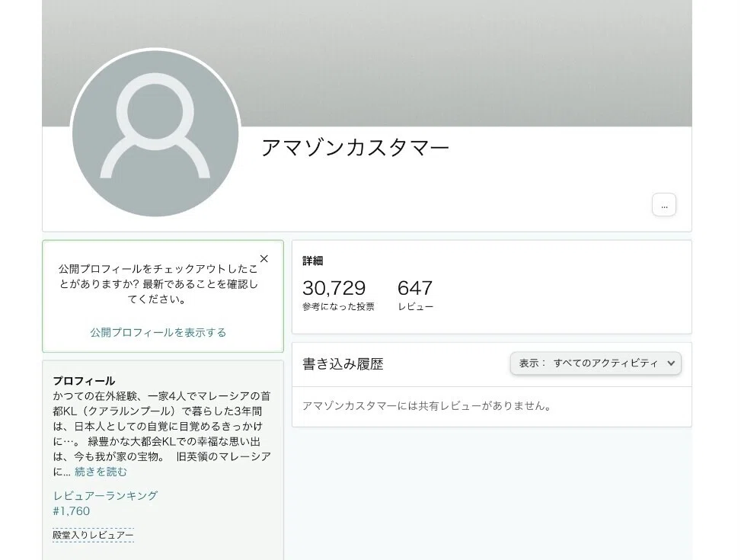Click the 書き込み履歴 heading
This screenshot has height=560, width=741.
(x=343, y=363)
